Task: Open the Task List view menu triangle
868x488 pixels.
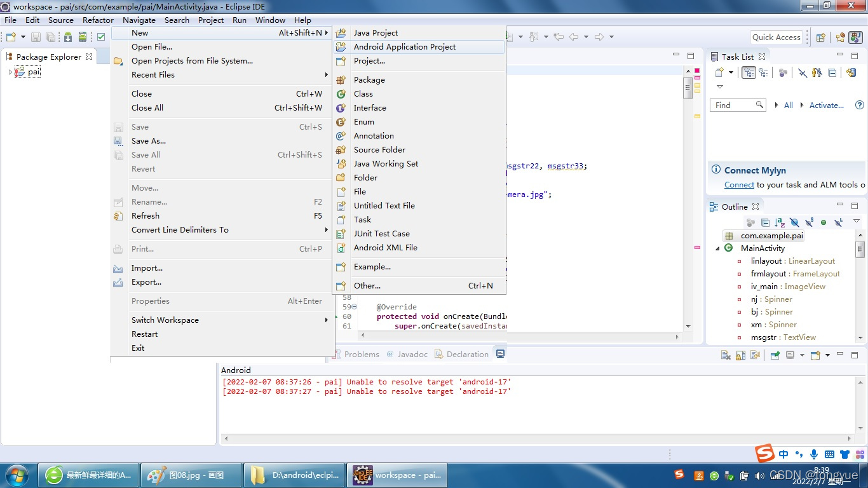Action: (720, 87)
